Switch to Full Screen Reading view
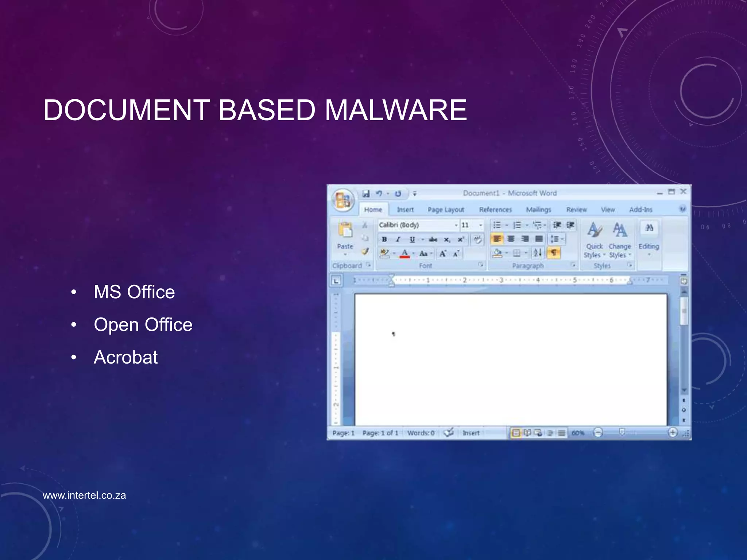 [527, 433]
